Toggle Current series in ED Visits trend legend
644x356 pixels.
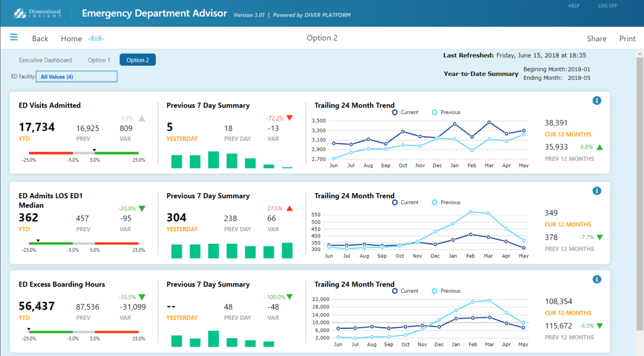click(405, 112)
